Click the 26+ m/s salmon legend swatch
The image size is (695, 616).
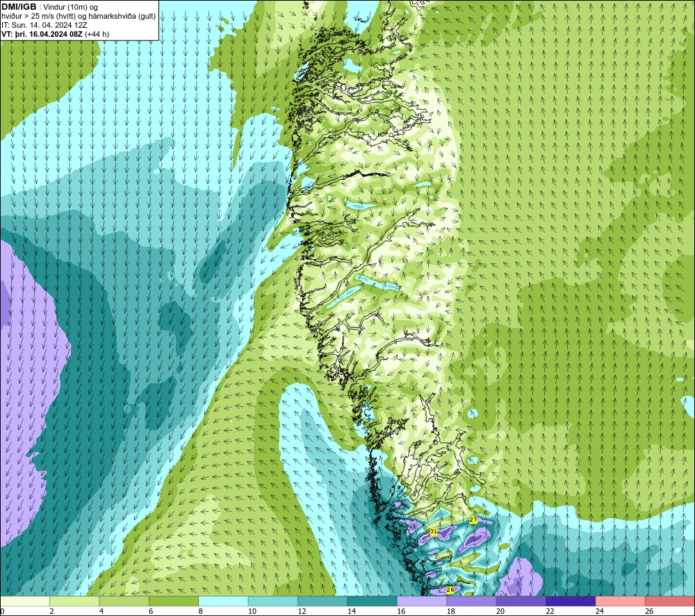point(670,601)
